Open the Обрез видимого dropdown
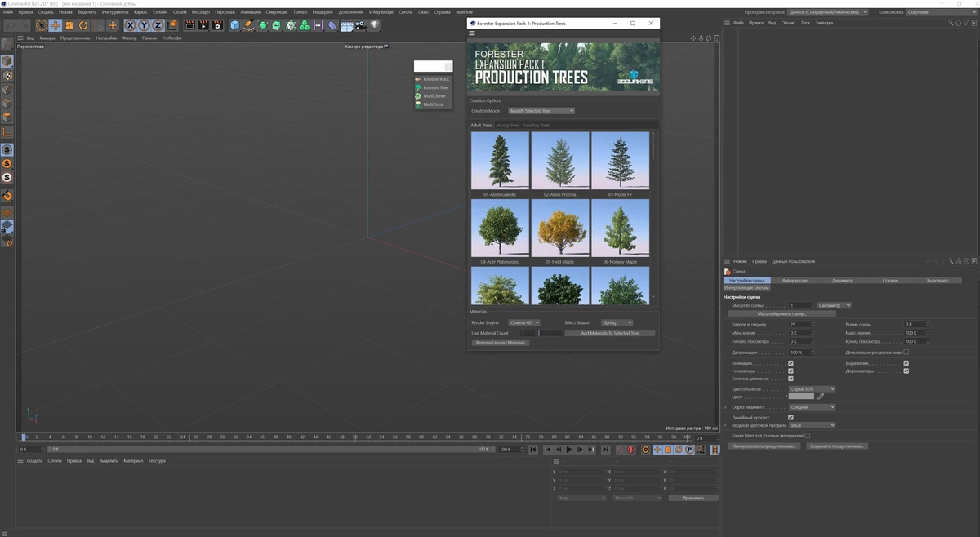Image resolution: width=980 pixels, height=537 pixels. (812, 407)
